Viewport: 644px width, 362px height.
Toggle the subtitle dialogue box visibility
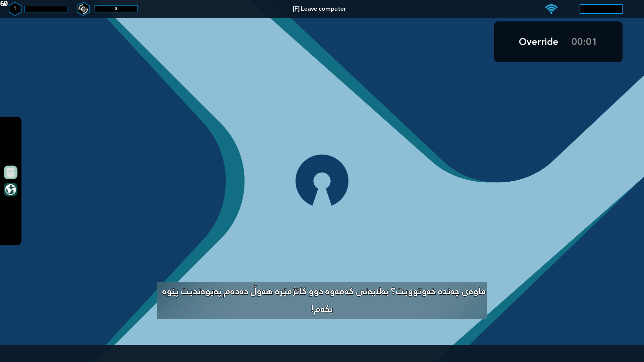coord(322,300)
